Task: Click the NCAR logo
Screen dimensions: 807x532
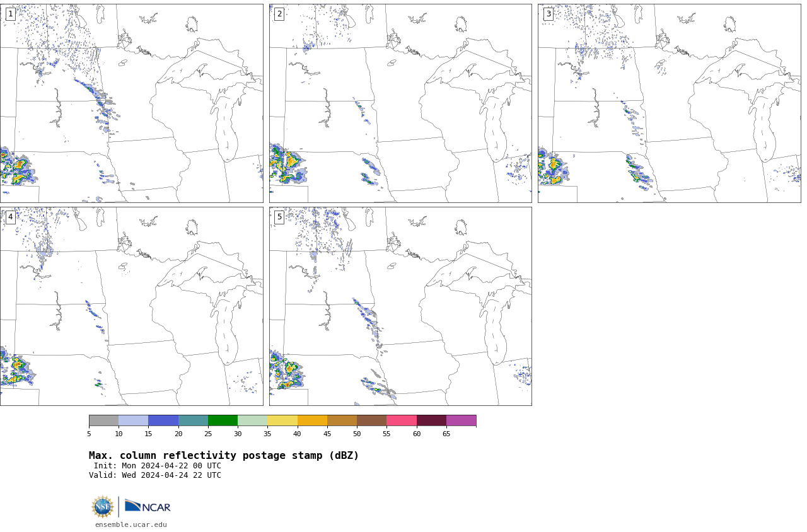Action: [x=148, y=506]
